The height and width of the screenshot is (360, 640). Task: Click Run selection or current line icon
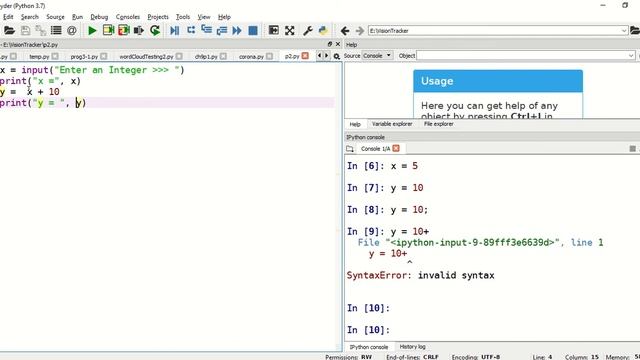pos(139,31)
